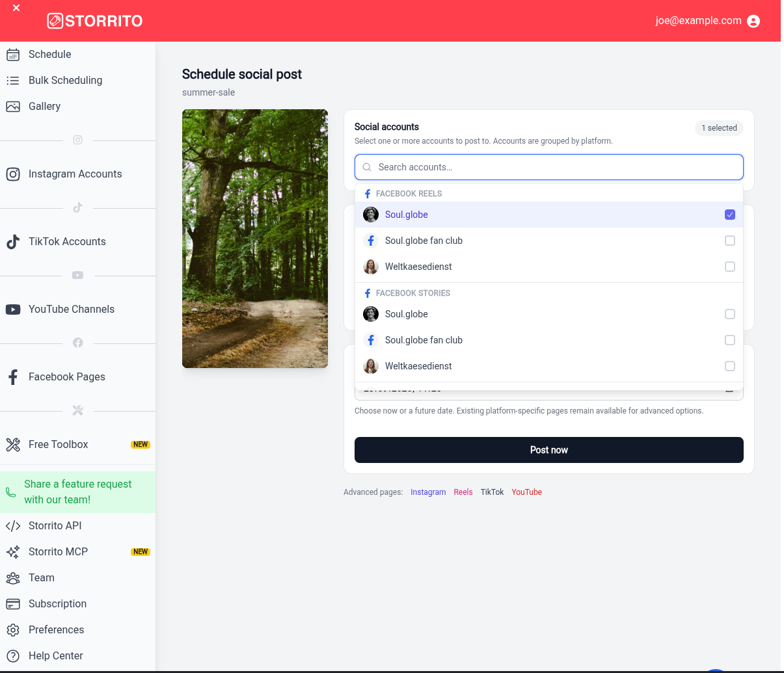
Task: Open the YouTube advanced page link
Action: point(526,492)
